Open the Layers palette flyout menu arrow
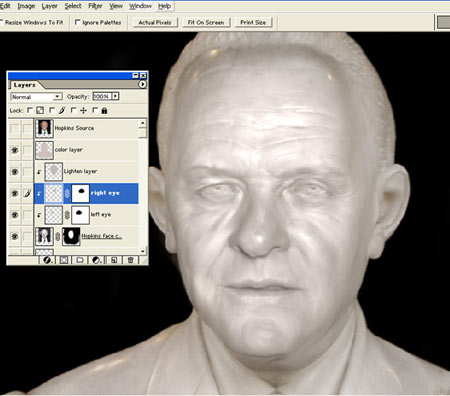 tap(142, 84)
